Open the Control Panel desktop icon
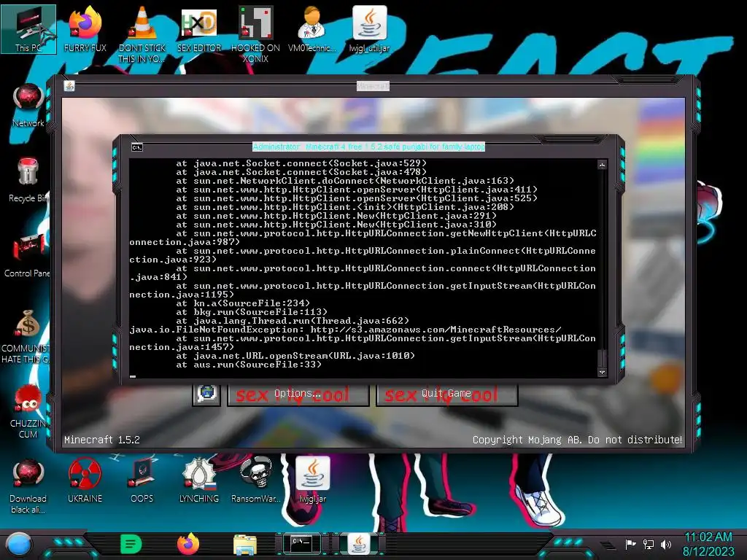 tap(27, 256)
